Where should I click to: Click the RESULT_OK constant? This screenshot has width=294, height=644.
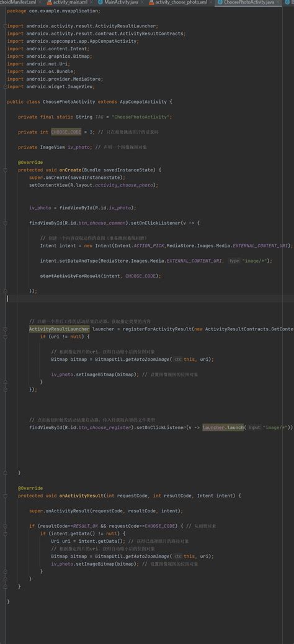[x=86, y=526]
